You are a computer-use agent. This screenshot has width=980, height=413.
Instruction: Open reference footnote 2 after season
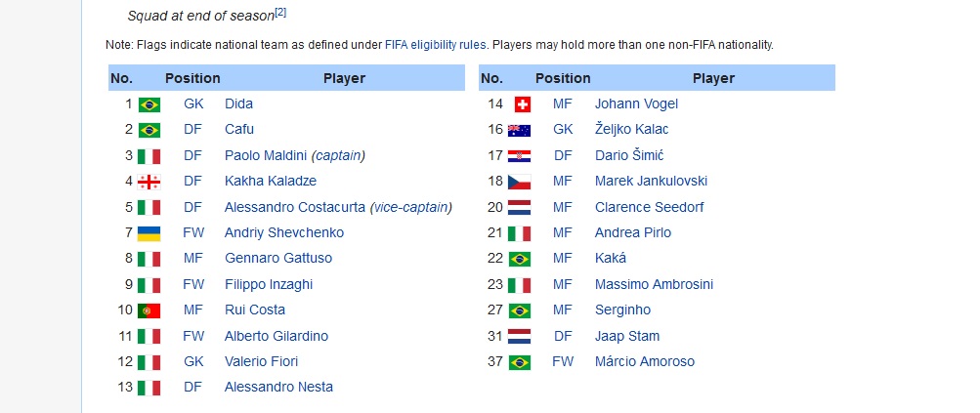[x=280, y=13]
